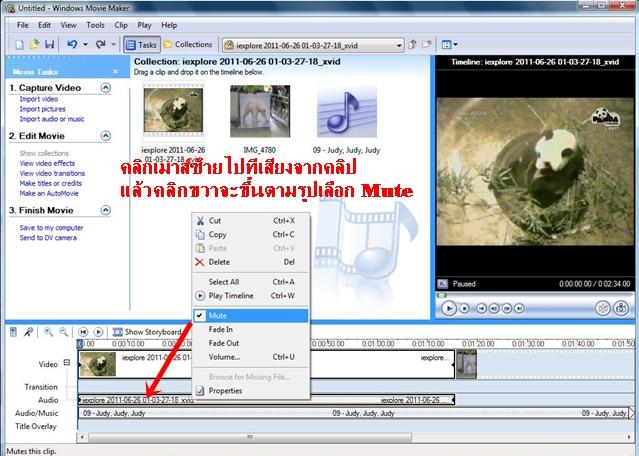Play the preview with Play button
The height and width of the screenshot is (456, 639).
(449, 308)
